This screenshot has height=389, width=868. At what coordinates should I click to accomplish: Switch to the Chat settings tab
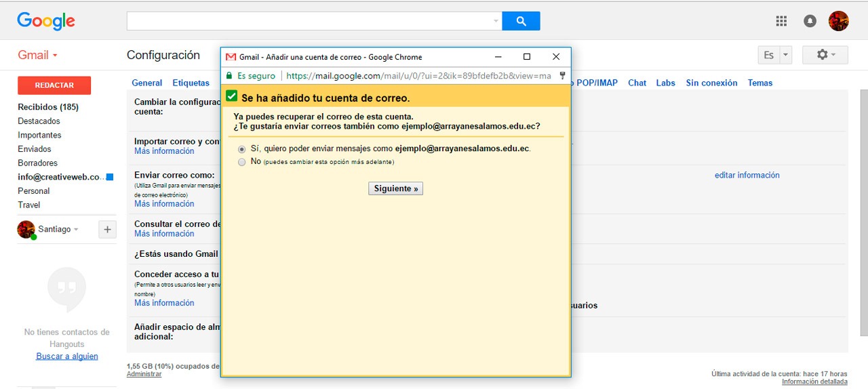click(x=637, y=83)
